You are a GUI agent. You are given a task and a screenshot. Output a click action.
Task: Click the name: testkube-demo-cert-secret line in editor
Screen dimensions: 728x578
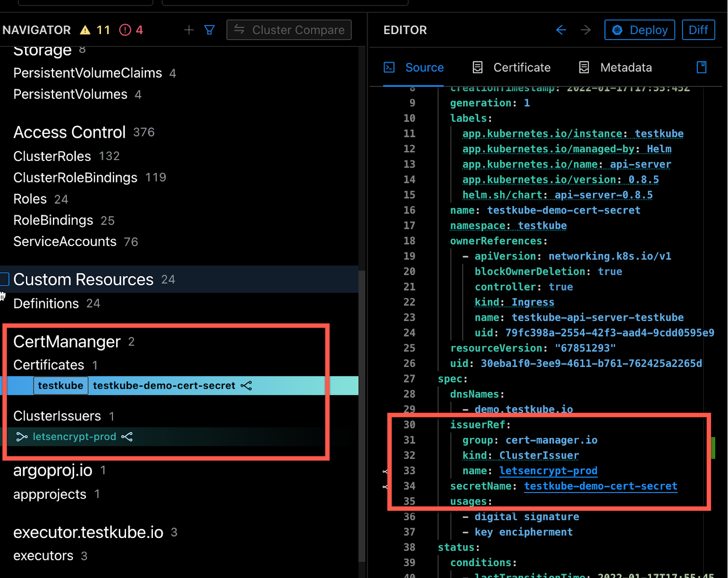point(545,210)
